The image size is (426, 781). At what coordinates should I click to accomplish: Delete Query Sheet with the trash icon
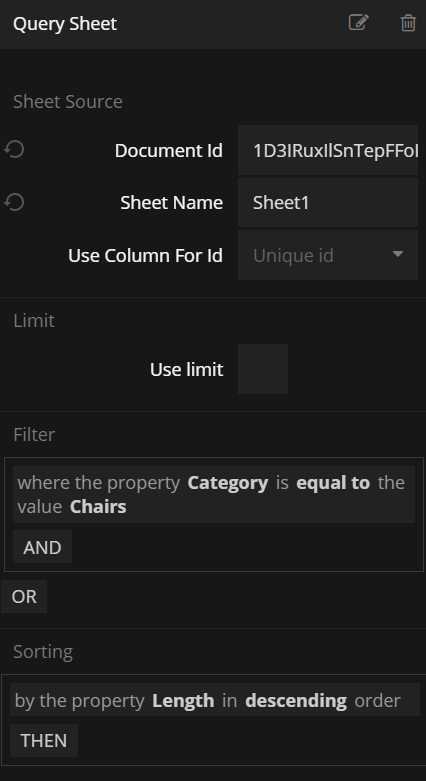point(408,23)
